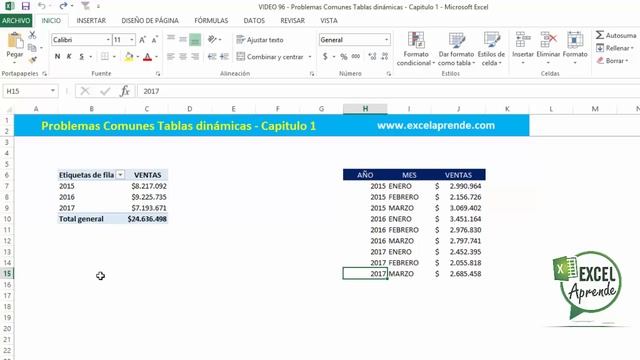640x360 pixels.
Task: Click the Insert Function fx icon
Action: [x=125, y=91]
